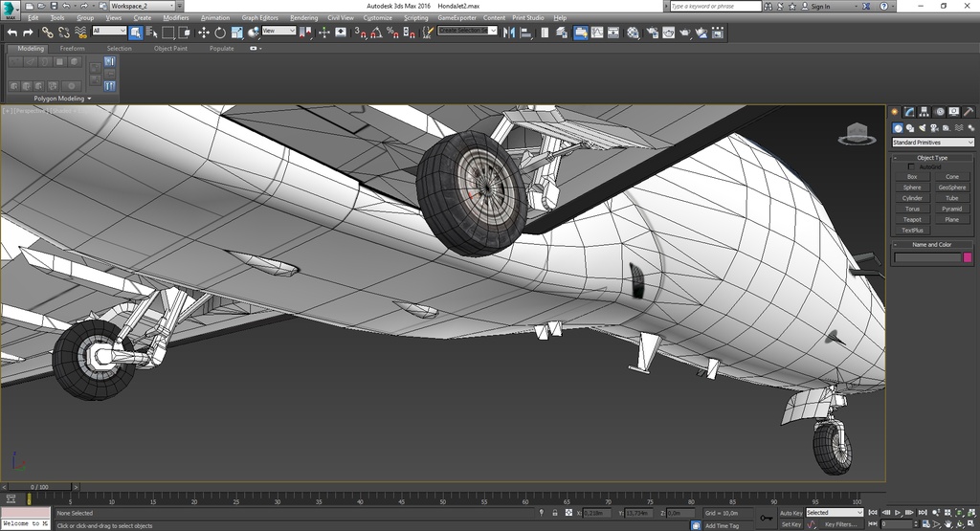Image resolution: width=980 pixels, height=531 pixels.
Task: Open the View reference coordinate dropdown
Action: [x=278, y=31]
